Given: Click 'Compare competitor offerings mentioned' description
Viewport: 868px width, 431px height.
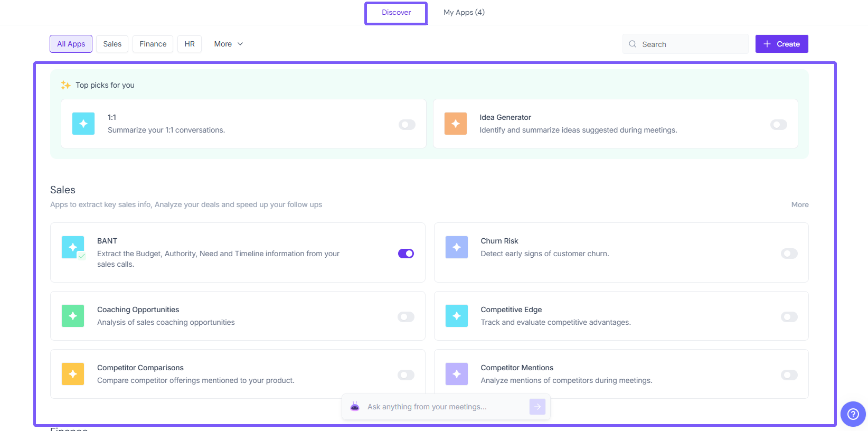Looking at the screenshot, I should pyautogui.click(x=196, y=380).
